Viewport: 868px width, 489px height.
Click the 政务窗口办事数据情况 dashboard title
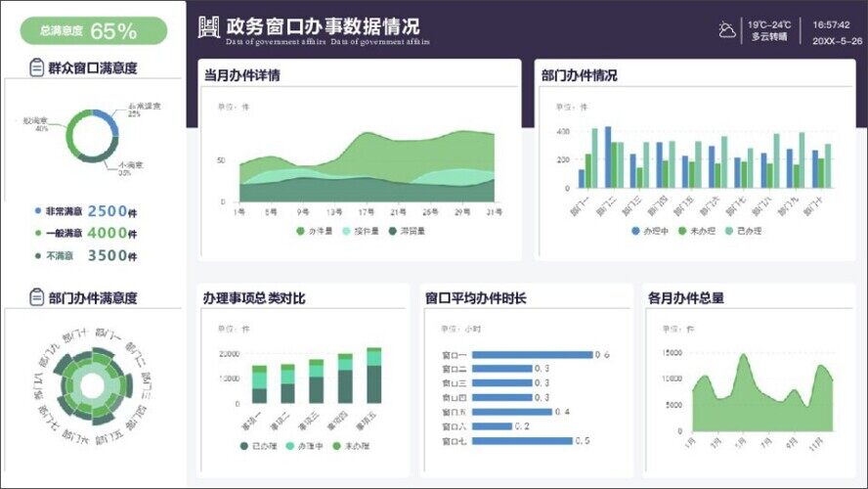tap(323, 25)
